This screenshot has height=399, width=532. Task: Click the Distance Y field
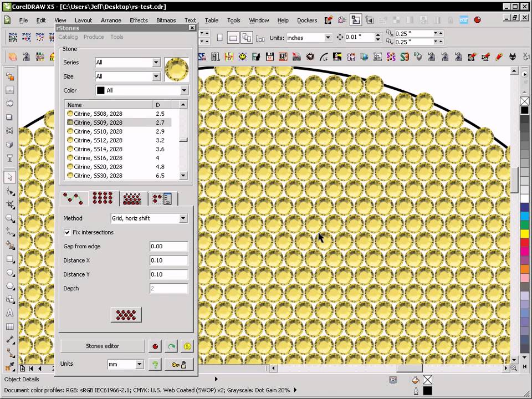(168, 274)
